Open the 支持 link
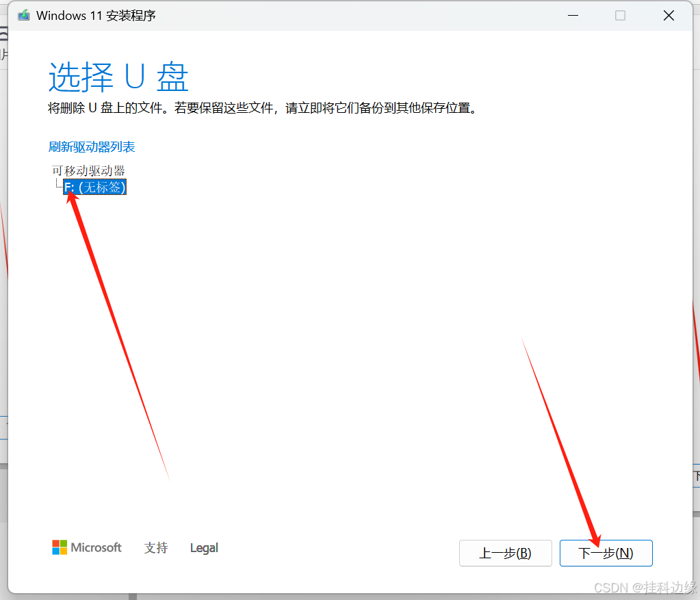This screenshot has height=600, width=700. [x=156, y=548]
